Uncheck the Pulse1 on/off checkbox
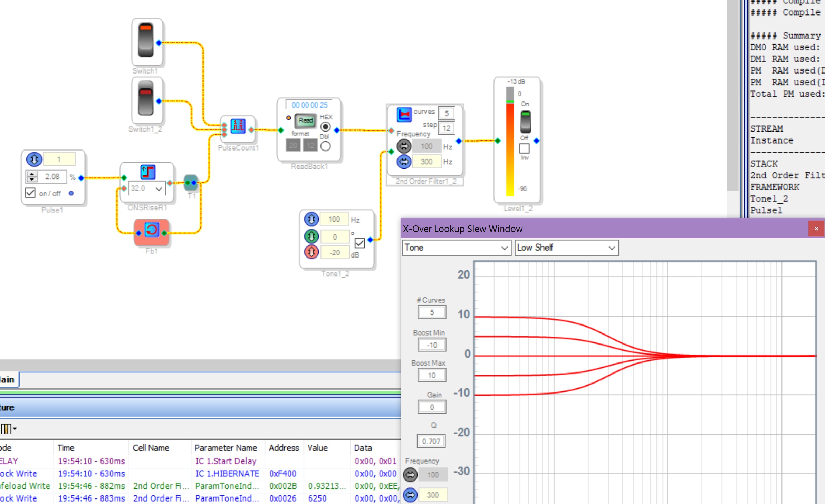Screen dimensions: 825x504 [30, 193]
